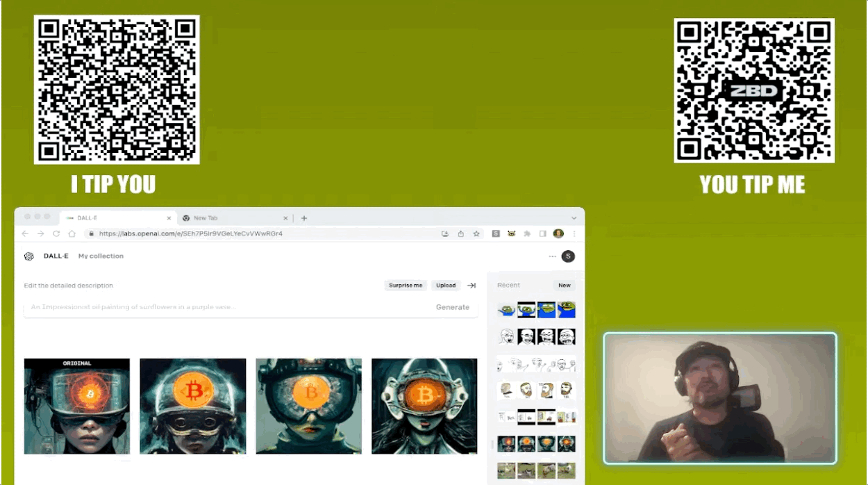Open the crying Wojak faces row in Recent
The height and width of the screenshot is (485, 868).
pyautogui.click(x=537, y=337)
